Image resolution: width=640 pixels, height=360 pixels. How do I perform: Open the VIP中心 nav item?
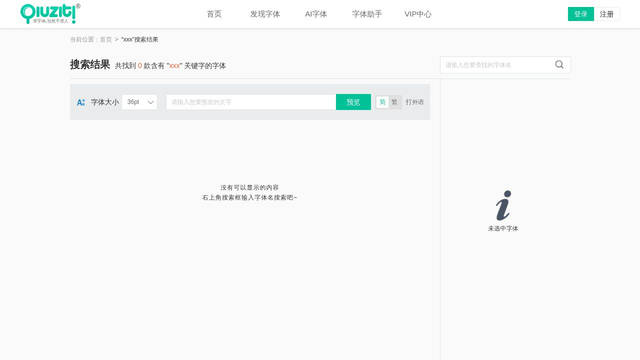(418, 14)
